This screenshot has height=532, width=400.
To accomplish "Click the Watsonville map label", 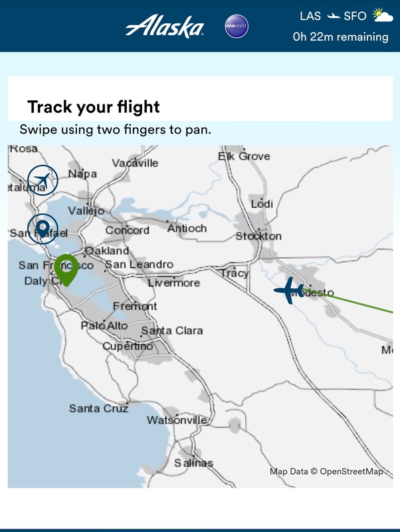I will click(x=177, y=420).
